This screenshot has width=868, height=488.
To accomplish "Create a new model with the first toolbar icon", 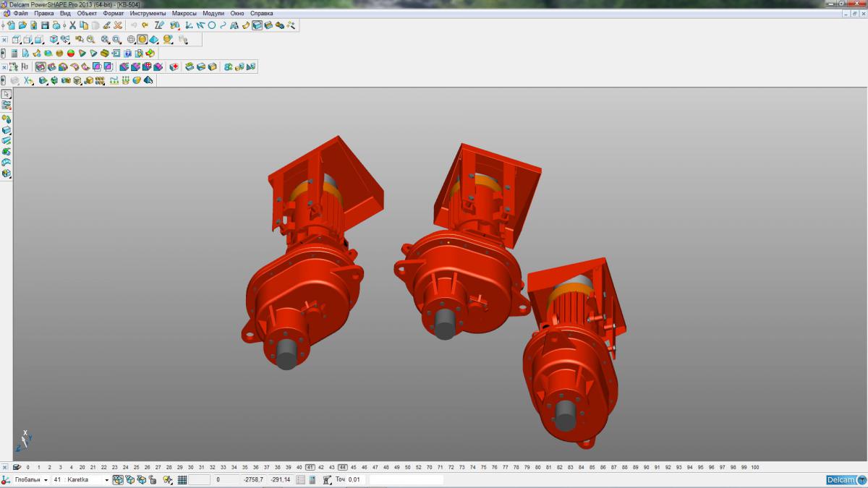I will tap(12, 25).
